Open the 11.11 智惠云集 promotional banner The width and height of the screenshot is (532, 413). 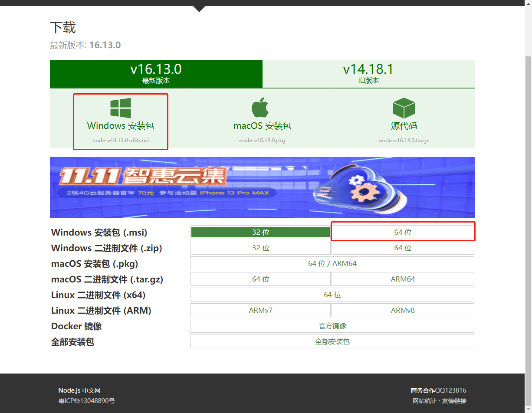263,187
